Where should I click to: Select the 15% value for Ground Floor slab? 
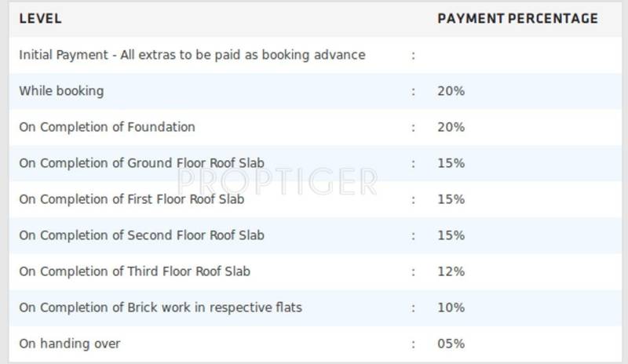click(451, 163)
